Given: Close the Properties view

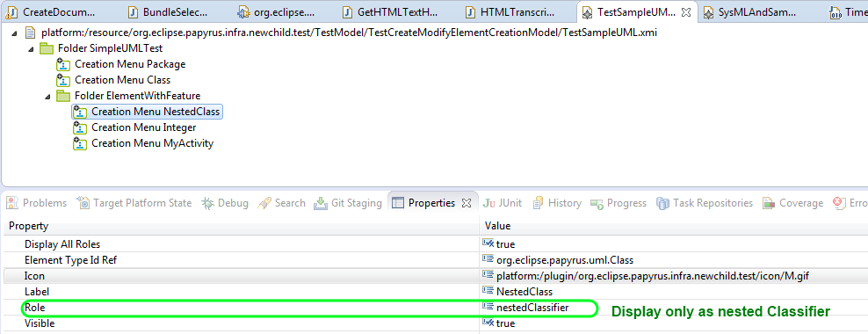Looking at the screenshot, I should point(467,203).
